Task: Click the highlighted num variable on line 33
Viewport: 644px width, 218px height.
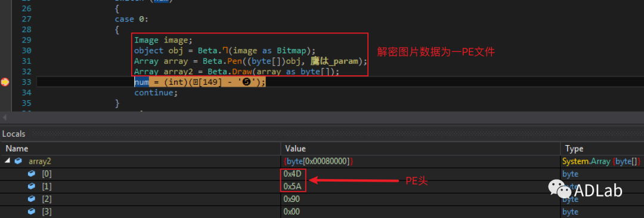Action: pos(142,82)
